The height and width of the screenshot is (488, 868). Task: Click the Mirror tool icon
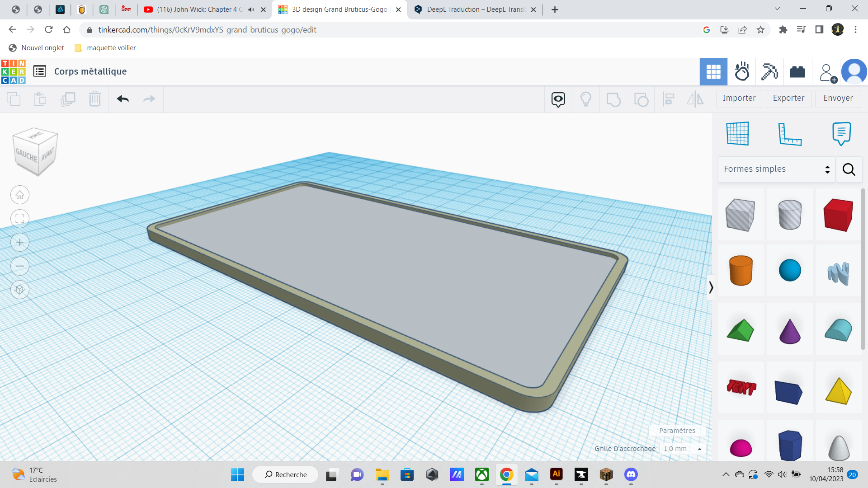[695, 99]
